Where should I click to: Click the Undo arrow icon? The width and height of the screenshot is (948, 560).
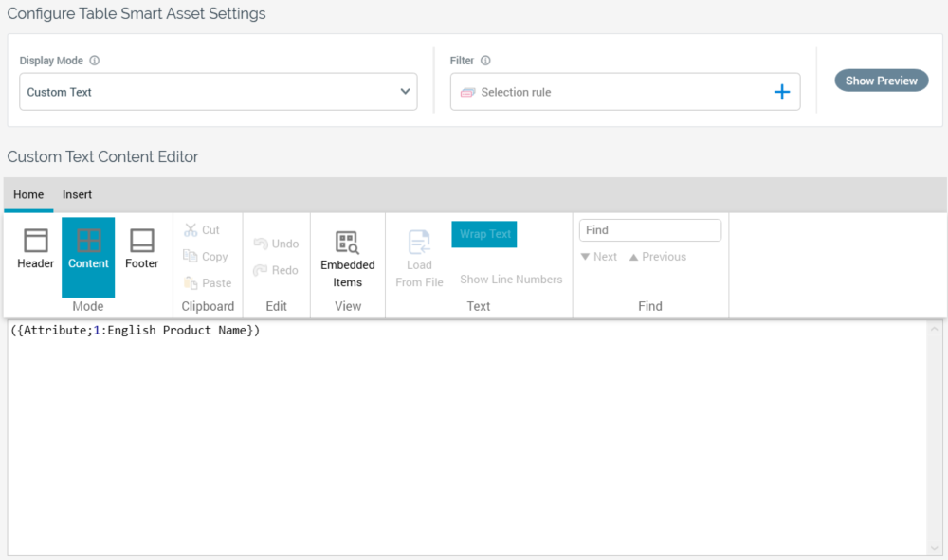pos(261,244)
